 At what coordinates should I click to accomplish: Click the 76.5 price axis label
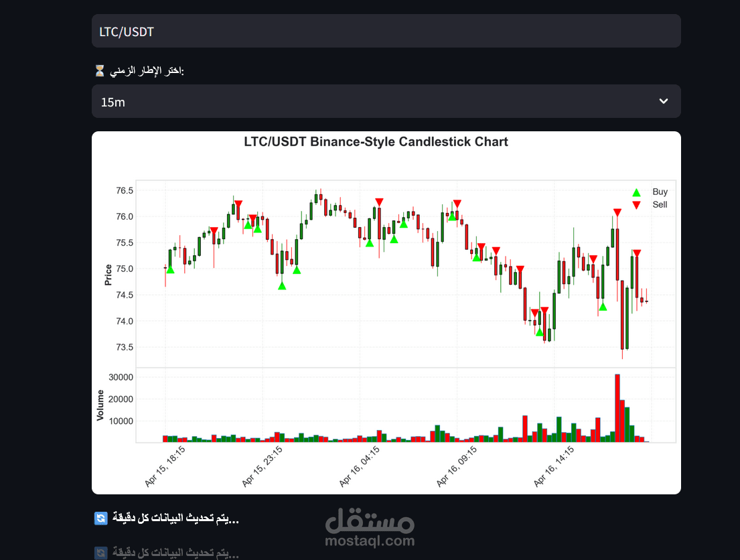tap(125, 191)
